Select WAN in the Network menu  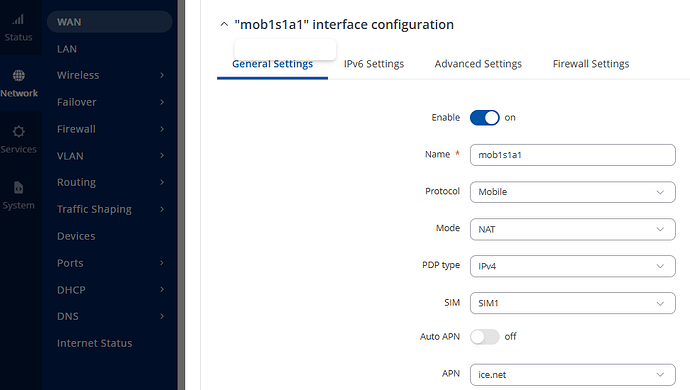110,22
